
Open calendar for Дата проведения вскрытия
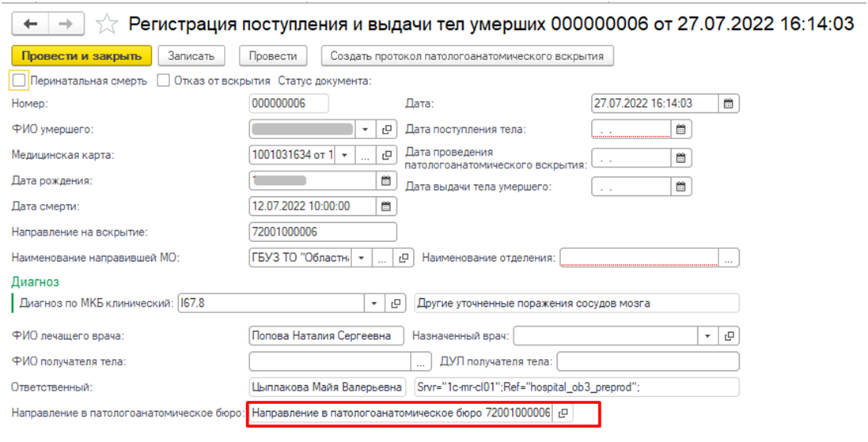(681, 159)
